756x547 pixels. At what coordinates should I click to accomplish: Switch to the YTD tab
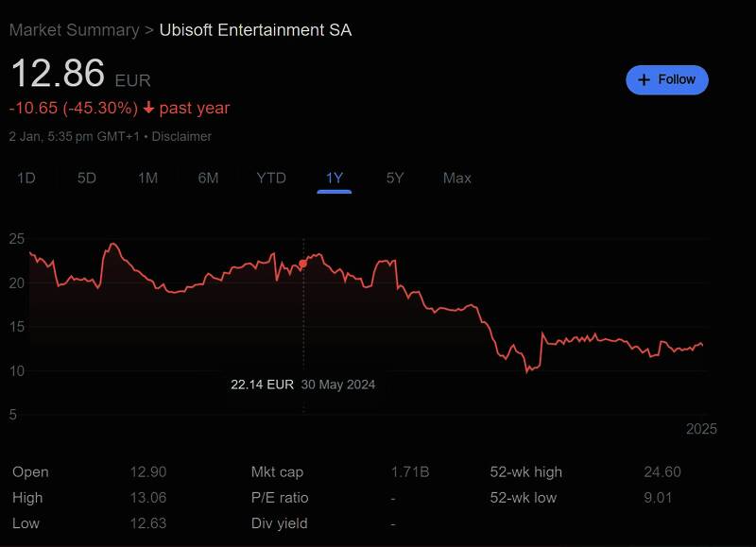(271, 178)
